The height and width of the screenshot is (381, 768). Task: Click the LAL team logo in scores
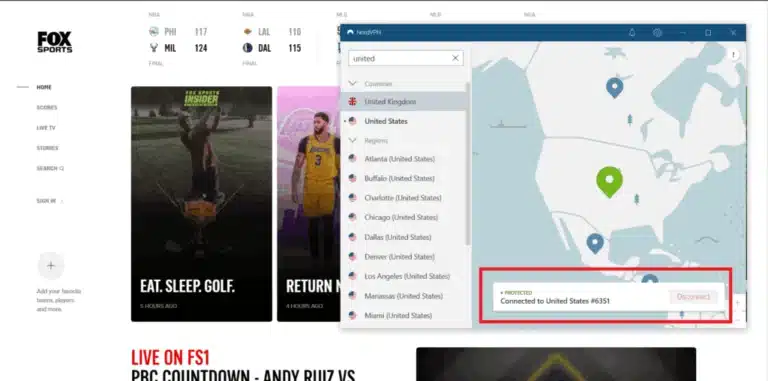click(x=247, y=32)
